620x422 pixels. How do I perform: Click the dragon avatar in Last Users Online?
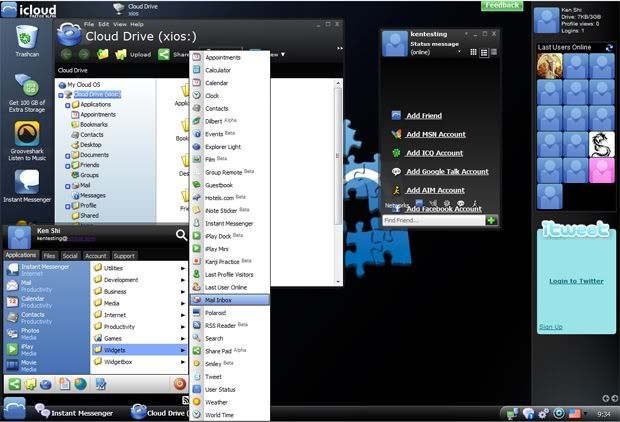tap(601, 144)
